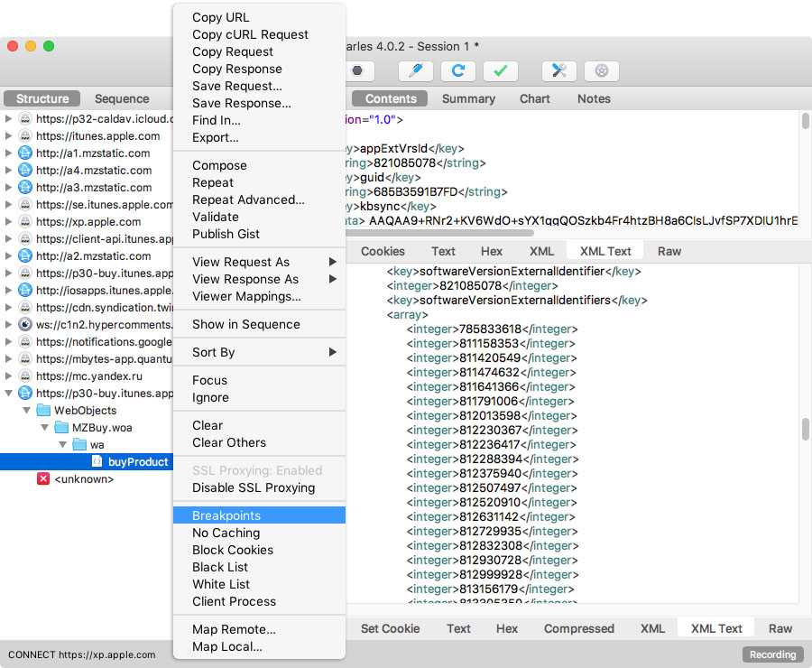This screenshot has width=812, height=668.
Task: Toggle Block Cookies option
Action: [x=232, y=550]
